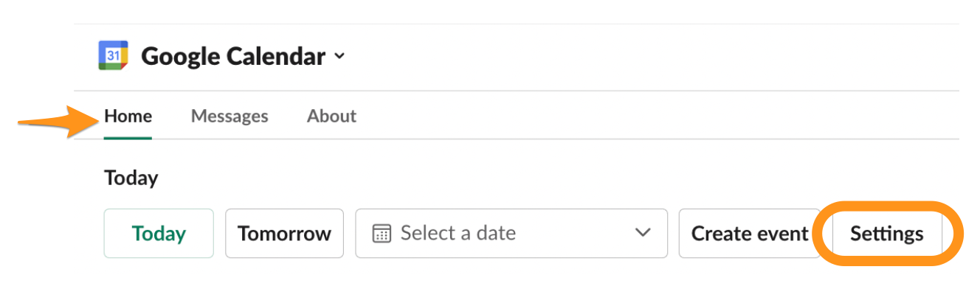Click the small calendar icon in date picker
980x289 pixels.
pos(382,234)
